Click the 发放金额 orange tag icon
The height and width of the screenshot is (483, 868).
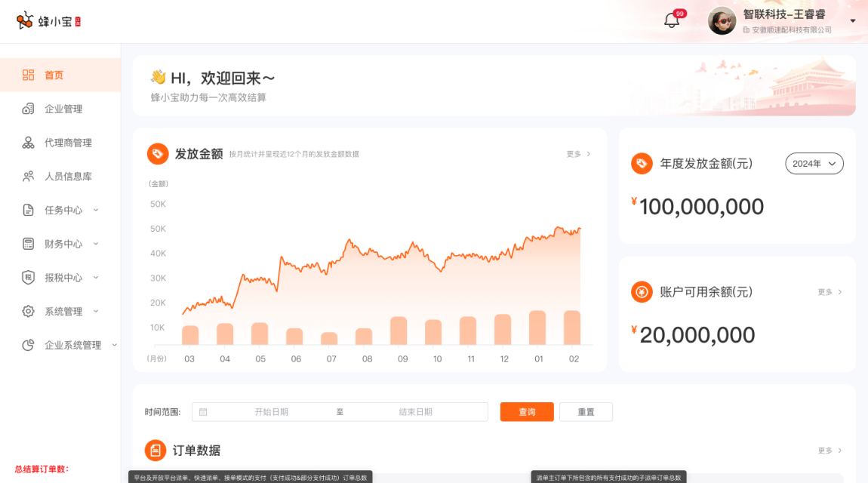(x=158, y=154)
